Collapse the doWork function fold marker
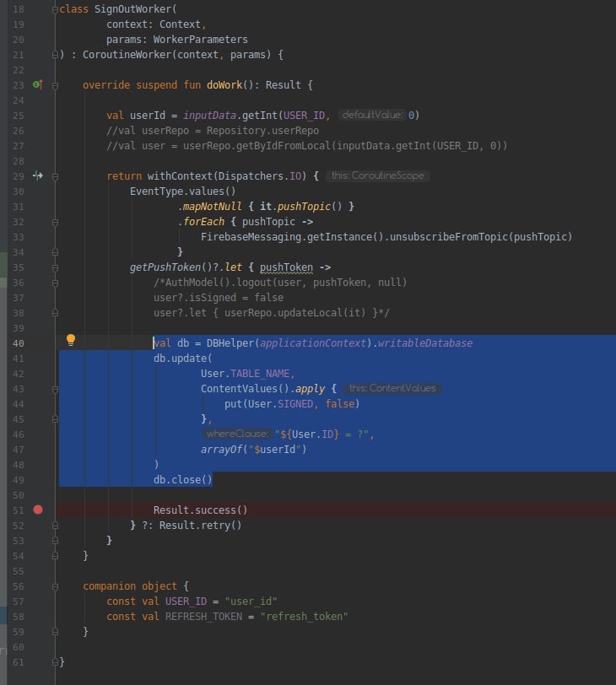Screen dimensions: 616x685 [55, 86]
